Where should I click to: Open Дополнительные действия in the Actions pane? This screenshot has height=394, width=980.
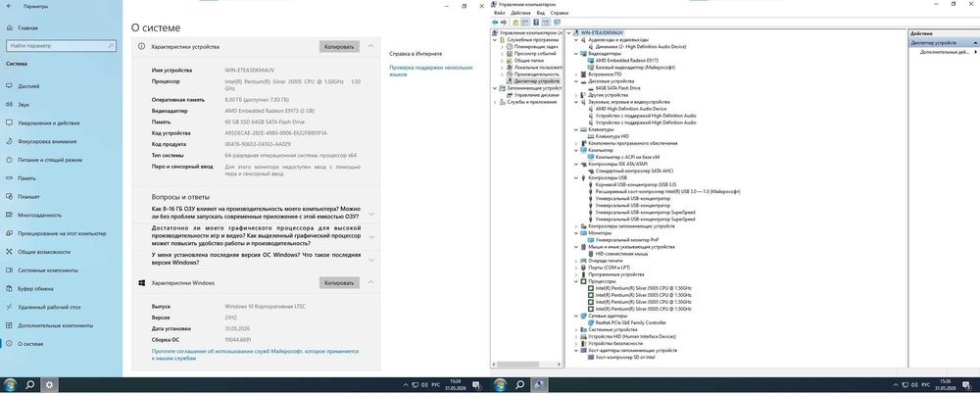(945, 53)
